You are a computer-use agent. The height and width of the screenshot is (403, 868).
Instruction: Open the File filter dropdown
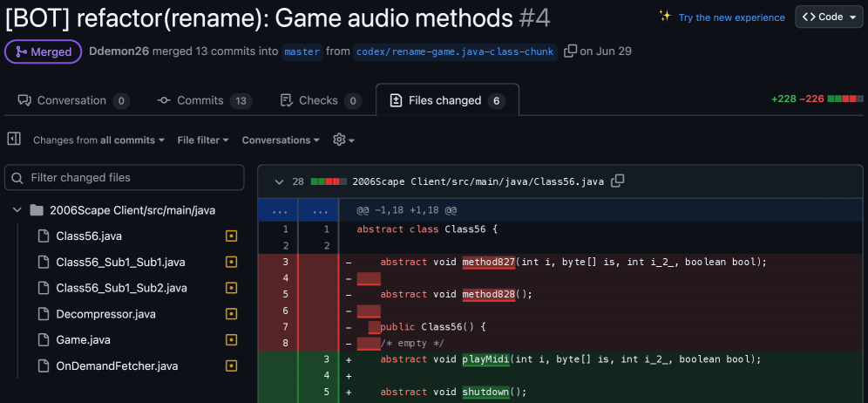pyautogui.click(x=203, y=140)
